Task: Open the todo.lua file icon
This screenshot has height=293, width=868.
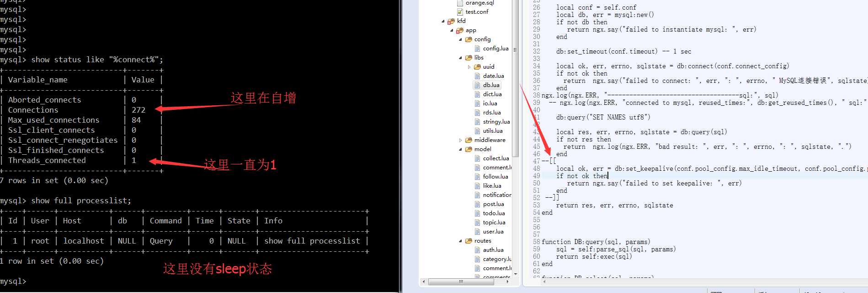Action: [x=478, y=213]
